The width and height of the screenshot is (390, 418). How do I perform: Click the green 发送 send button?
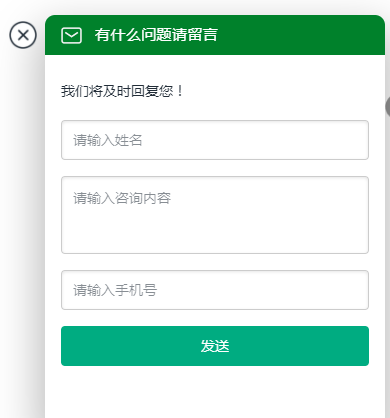(x=215, y=346)
